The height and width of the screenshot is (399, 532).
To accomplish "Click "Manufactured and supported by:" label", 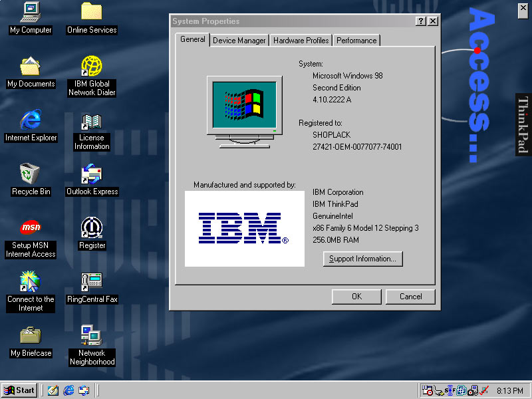I will [x=244, y=185].
